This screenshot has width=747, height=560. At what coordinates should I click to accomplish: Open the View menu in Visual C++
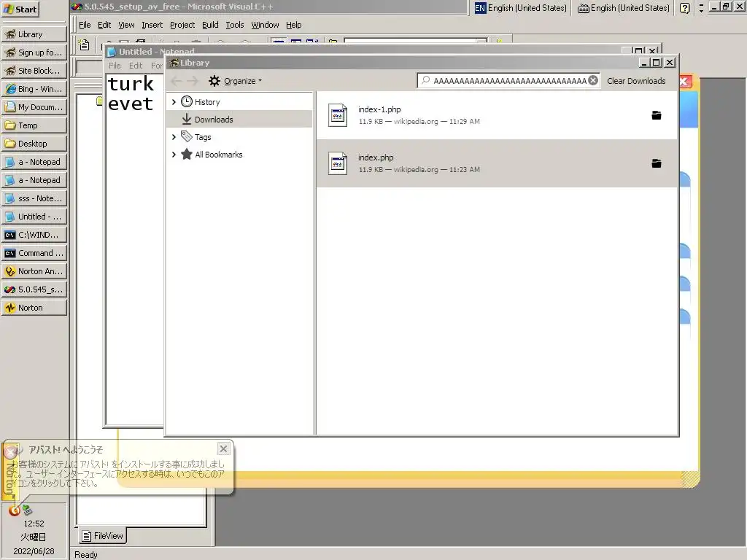click(x=126, y=25)
